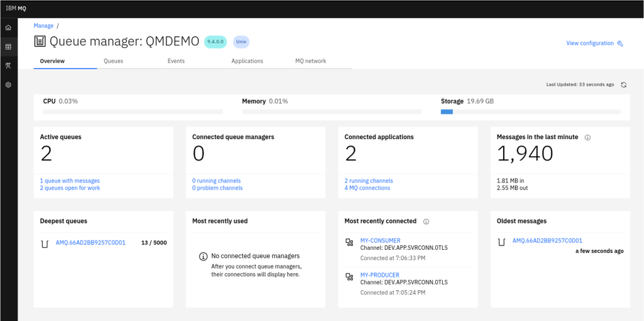
Task: Open the 1 queue with messages link
Action: tap(70, 181)
